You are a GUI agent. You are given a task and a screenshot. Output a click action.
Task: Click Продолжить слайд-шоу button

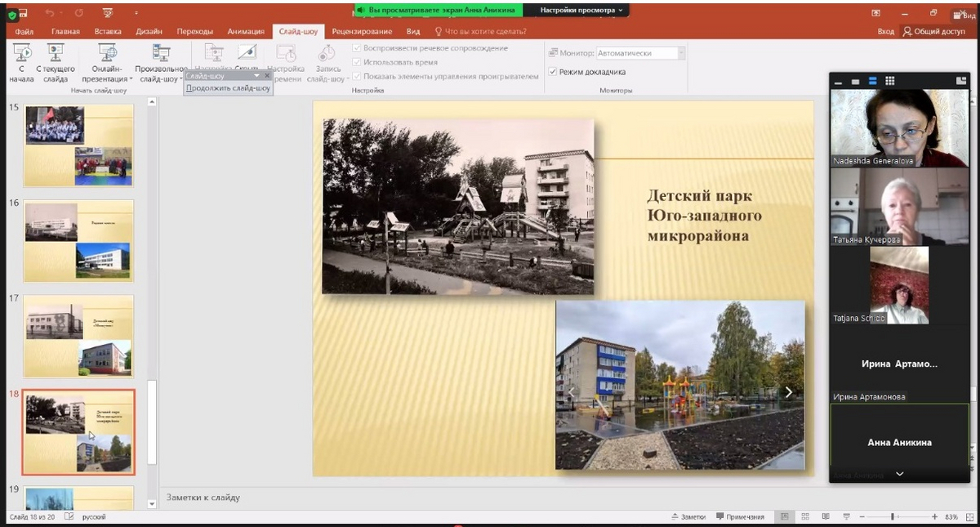coord(228,87)
